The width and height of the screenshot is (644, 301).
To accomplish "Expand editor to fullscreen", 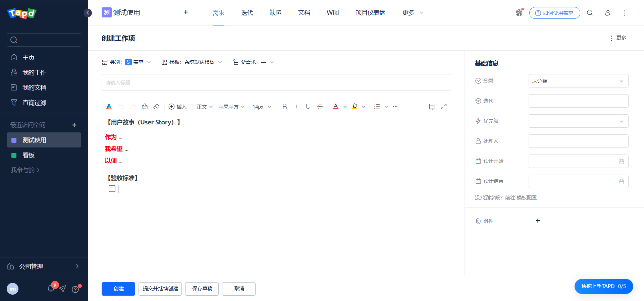I will pos(444,107).
